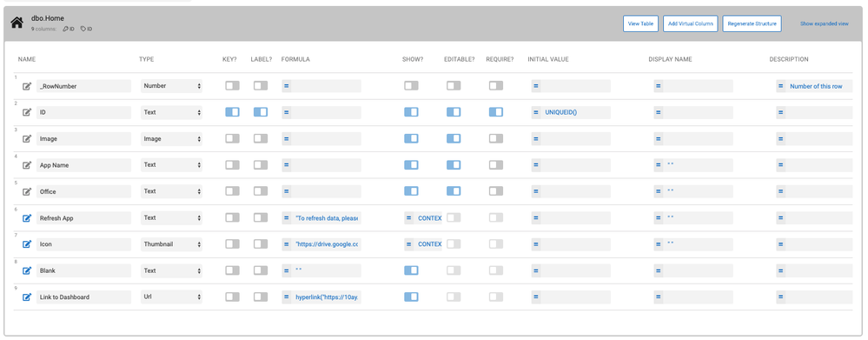Image resolution: width=868 pixels, height=340 pixels.
Task: Toggle SHOW switch for _RowNumber column
Action: pos(411,86)
